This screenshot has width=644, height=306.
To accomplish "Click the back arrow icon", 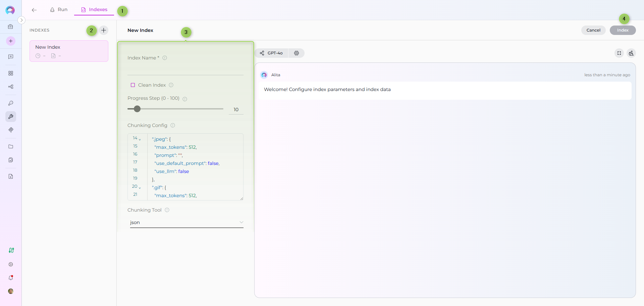I will tap(34, 10).
